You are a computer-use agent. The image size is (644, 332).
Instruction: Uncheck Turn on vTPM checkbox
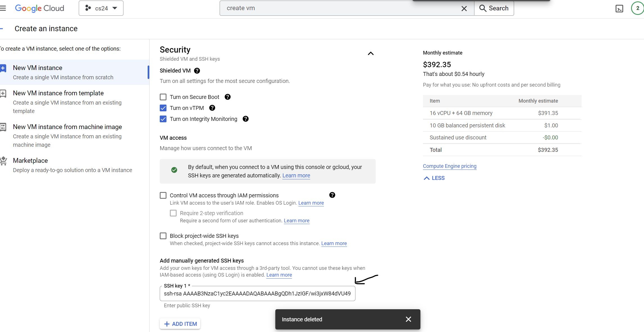163,108
